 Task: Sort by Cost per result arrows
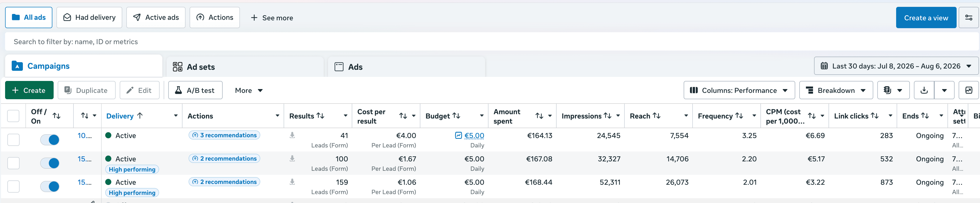tap(403, 116)
